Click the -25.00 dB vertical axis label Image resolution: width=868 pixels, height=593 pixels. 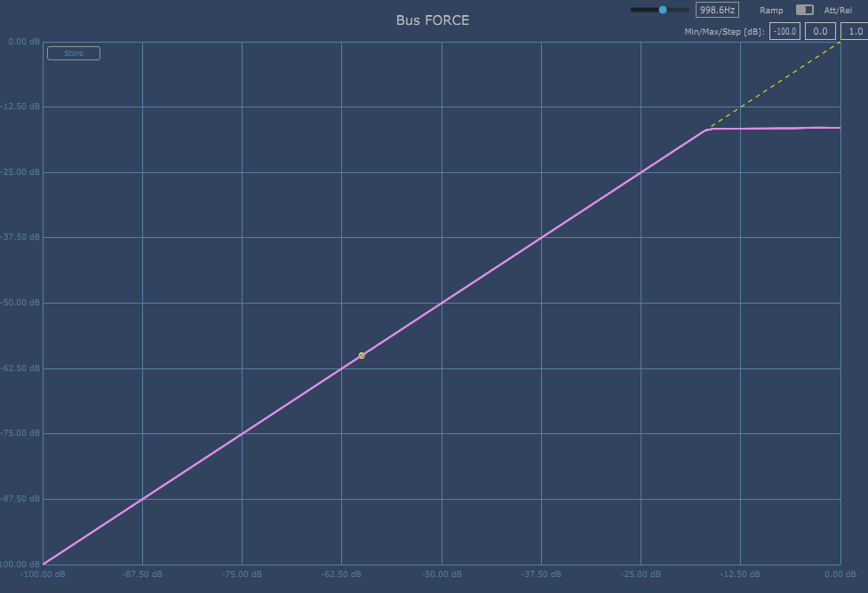click(x=22, y=172)
